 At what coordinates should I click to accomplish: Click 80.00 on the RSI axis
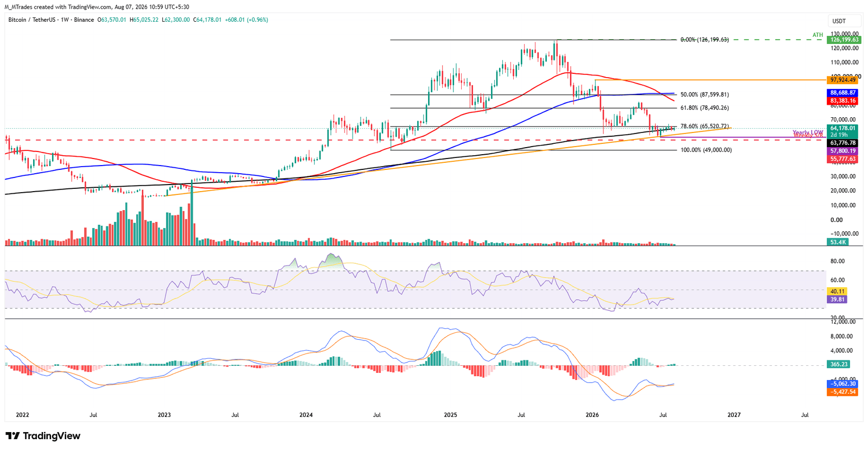pyautogui.click(x=838, y=261)
